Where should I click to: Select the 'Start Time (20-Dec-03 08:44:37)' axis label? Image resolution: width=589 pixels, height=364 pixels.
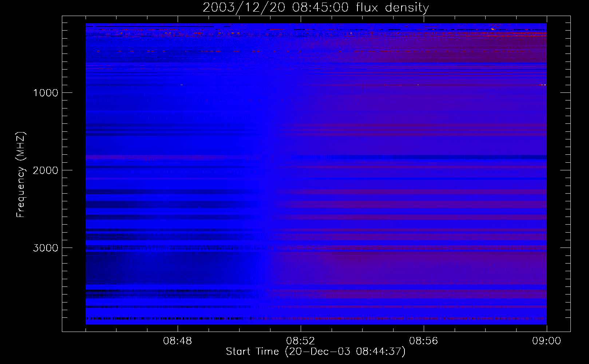pyautogui.click(x=316, y=352)
